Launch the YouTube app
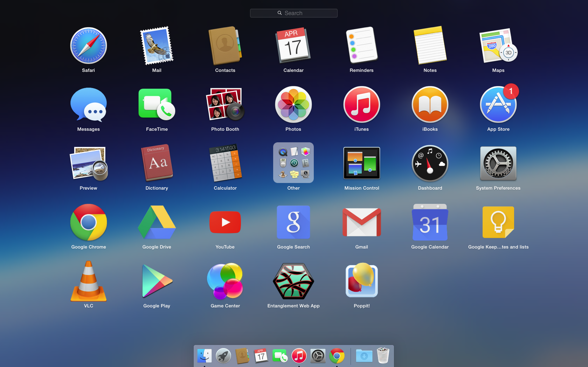Screen dimensions: 588x367 (x=225, y=222)
